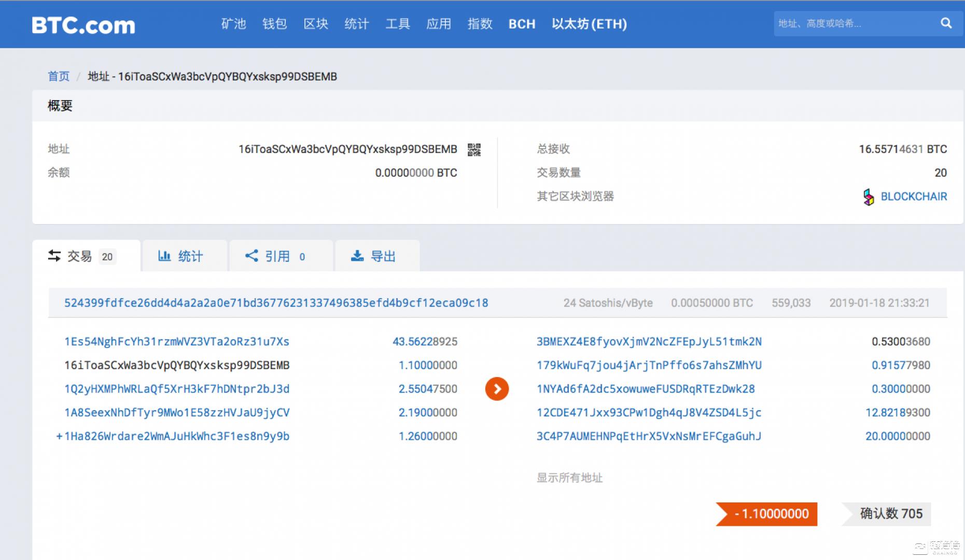Open the 首页 breadcrumb link
965x560 pixels.
tap(58, 76)
